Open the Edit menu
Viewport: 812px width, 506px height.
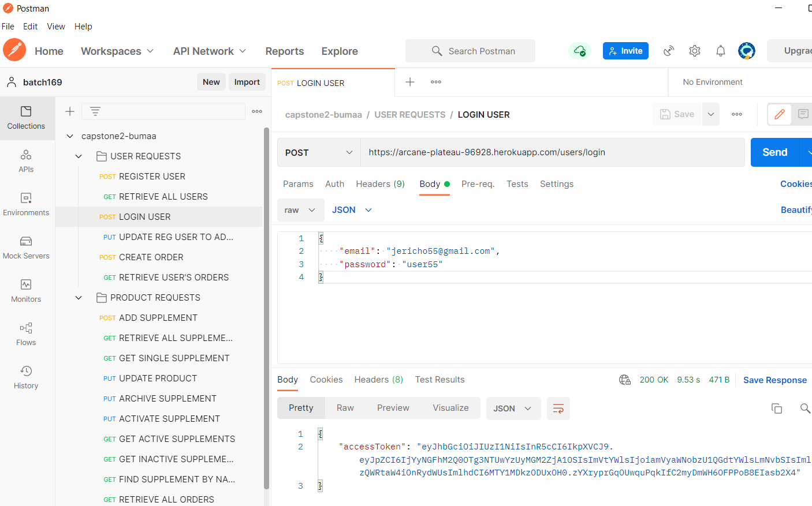click(30, 27)
